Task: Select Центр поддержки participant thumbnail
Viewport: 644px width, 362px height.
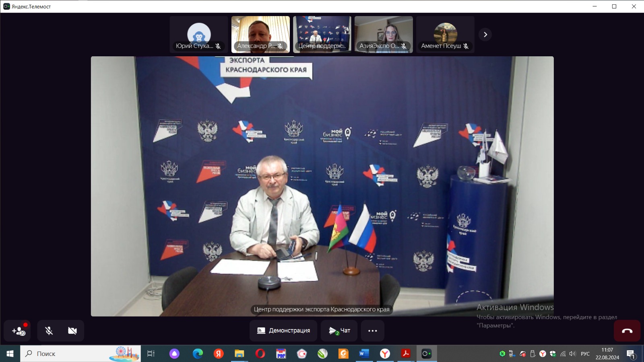Action: (322, 35)
